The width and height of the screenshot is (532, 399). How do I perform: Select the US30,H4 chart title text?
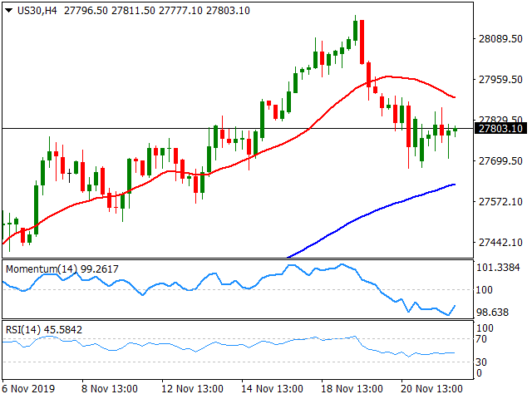point(37,11)
